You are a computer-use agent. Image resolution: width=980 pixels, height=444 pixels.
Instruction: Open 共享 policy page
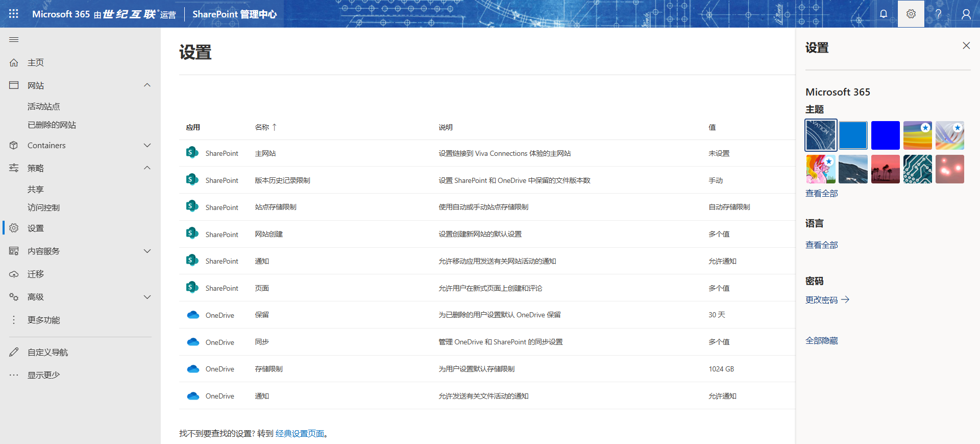(x=36, y=189)
